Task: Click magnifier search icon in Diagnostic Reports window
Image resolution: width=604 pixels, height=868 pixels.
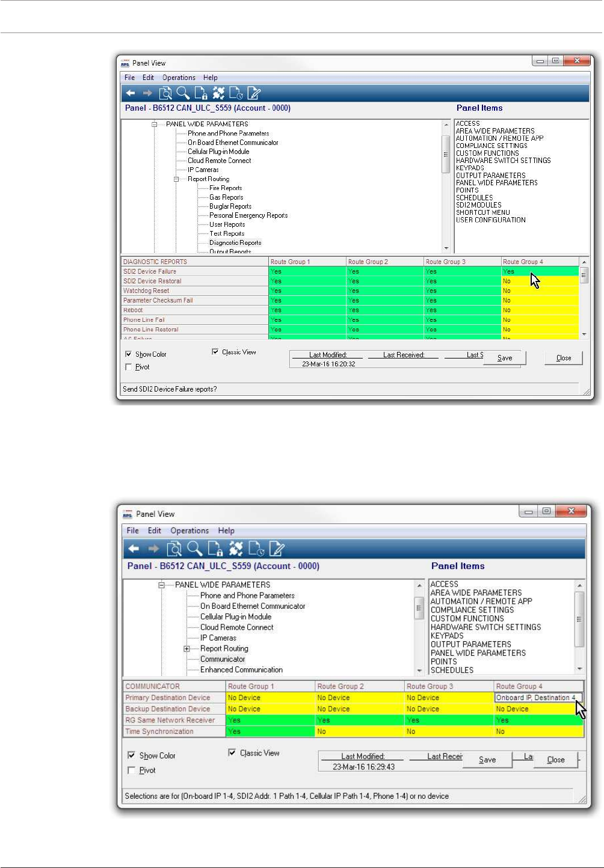Action: (x=183, y=93)
